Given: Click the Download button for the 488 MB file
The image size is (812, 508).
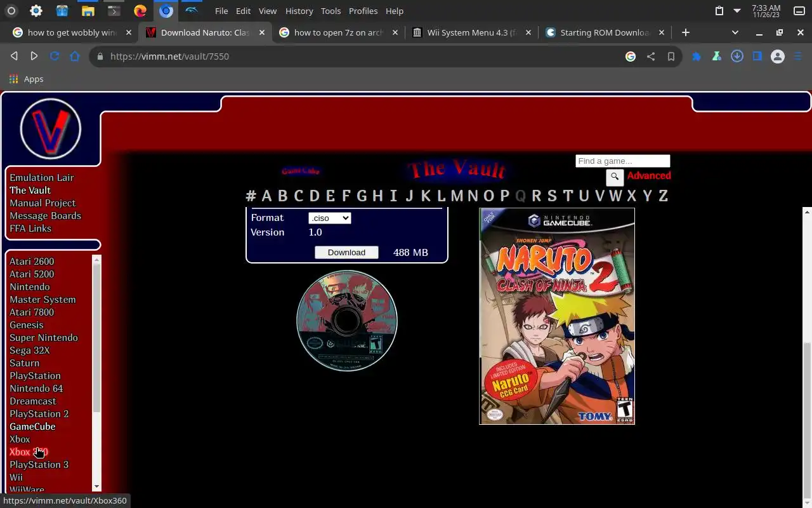Looking at the screenshot, I should 346,252.
